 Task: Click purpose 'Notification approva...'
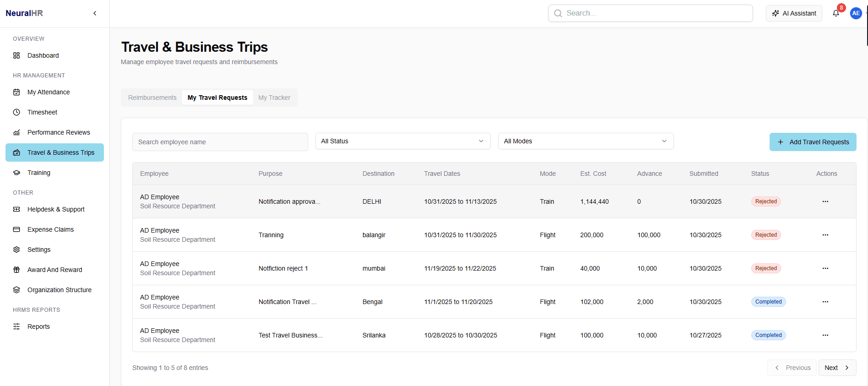coord(289,201)
